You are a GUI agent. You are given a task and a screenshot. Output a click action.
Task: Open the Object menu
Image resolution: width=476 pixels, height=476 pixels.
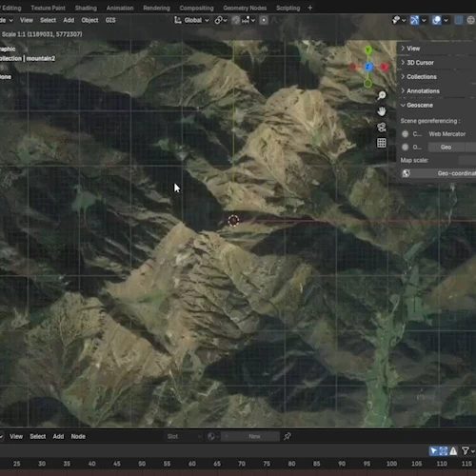coord(89,20)
